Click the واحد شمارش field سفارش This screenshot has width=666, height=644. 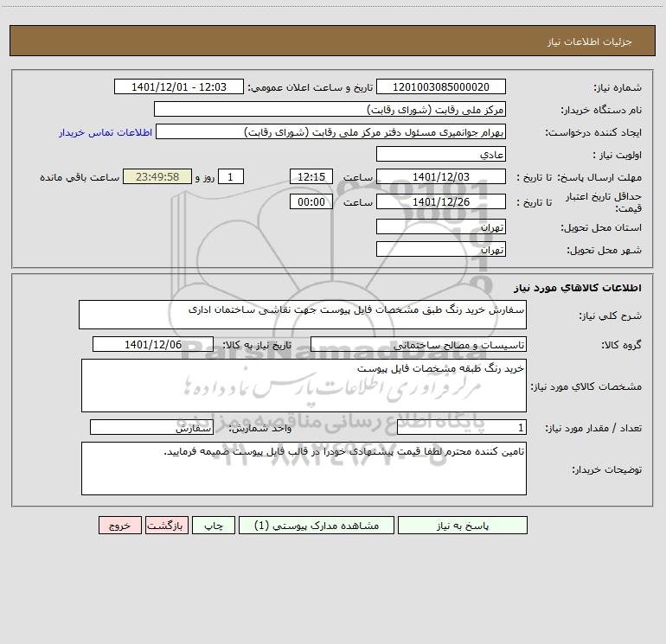coord(151,428)
